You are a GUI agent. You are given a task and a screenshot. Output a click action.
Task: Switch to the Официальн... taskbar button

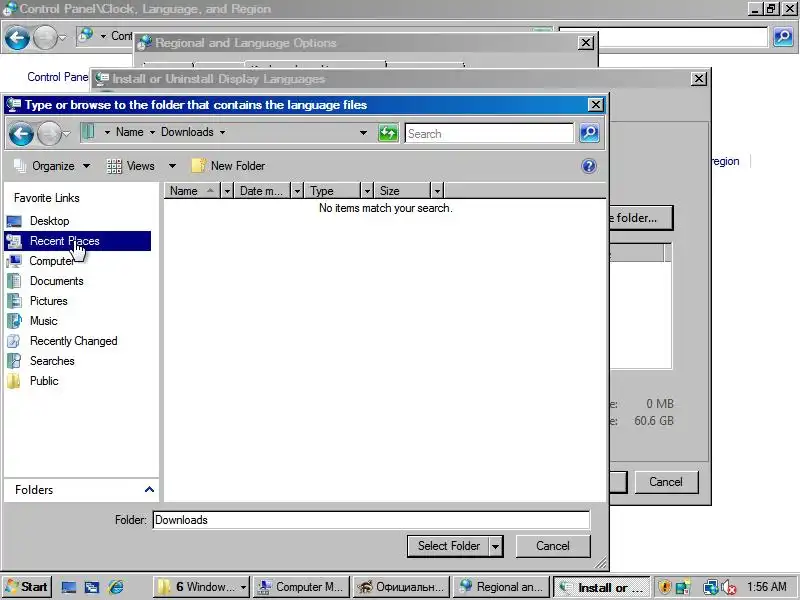click(x=402, y=587)
